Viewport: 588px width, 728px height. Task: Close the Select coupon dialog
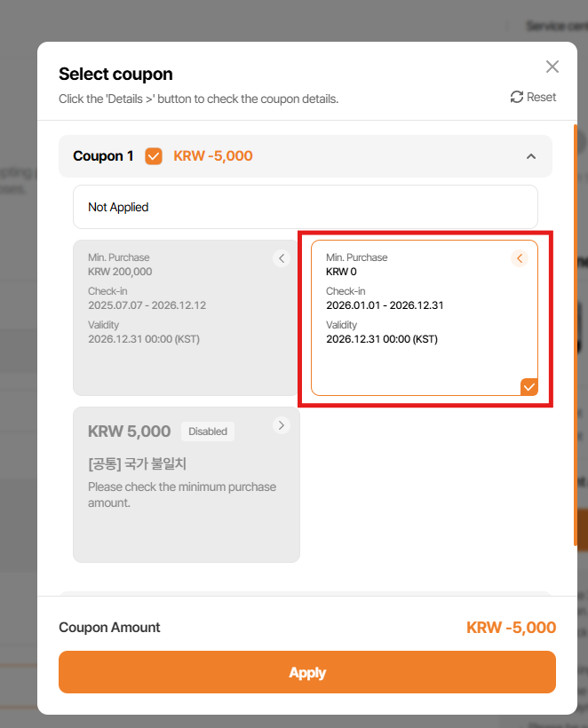(x=552, y=67)
